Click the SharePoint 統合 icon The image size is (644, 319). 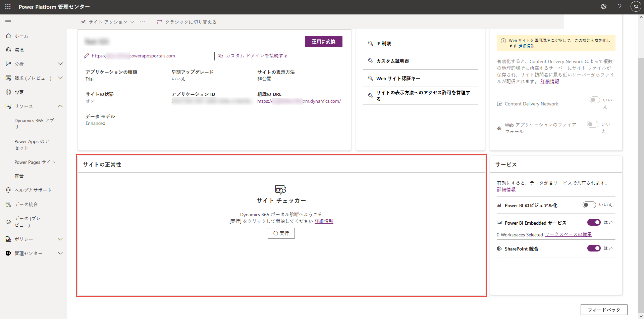click(x=499, y=248)
